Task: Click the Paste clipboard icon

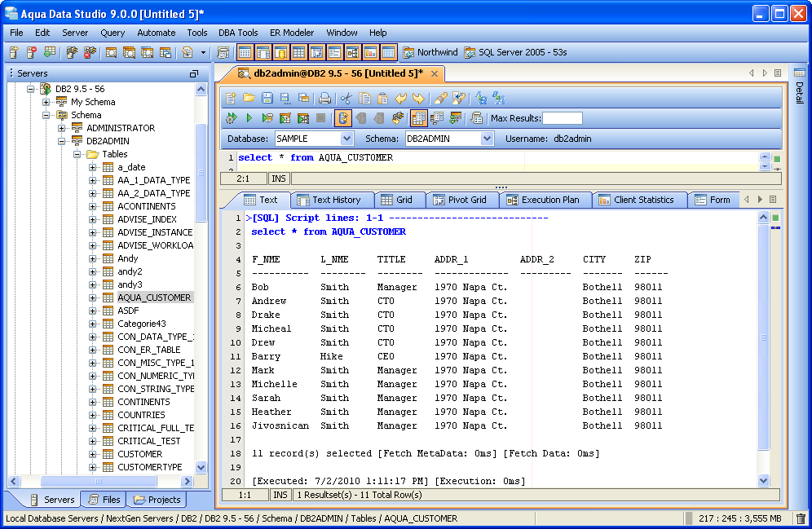Action: point(382,98)
